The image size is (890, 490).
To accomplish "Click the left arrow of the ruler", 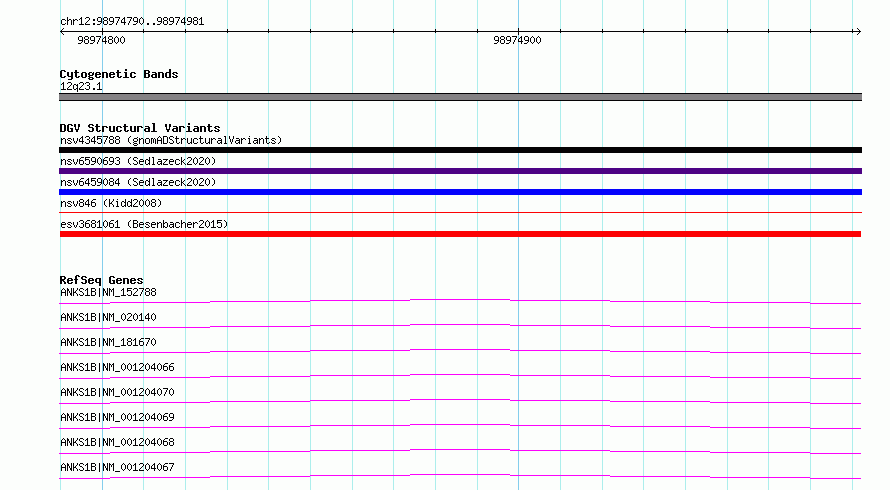I will [x=62, y=32].
